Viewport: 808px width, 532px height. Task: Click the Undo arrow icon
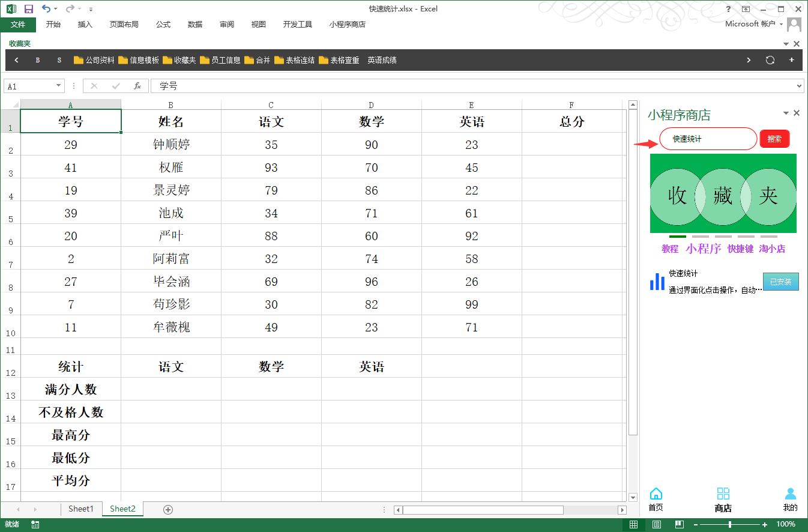(46, 9)
